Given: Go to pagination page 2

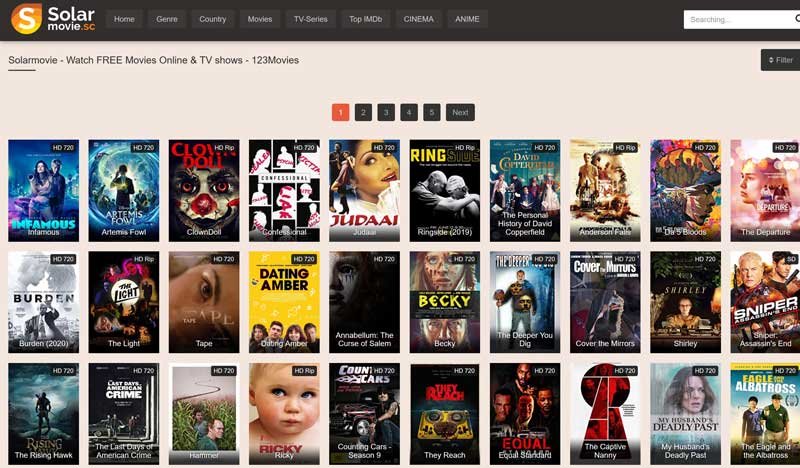Looking at the screenshot, I should pyautogui.click(x=363, y=112).
